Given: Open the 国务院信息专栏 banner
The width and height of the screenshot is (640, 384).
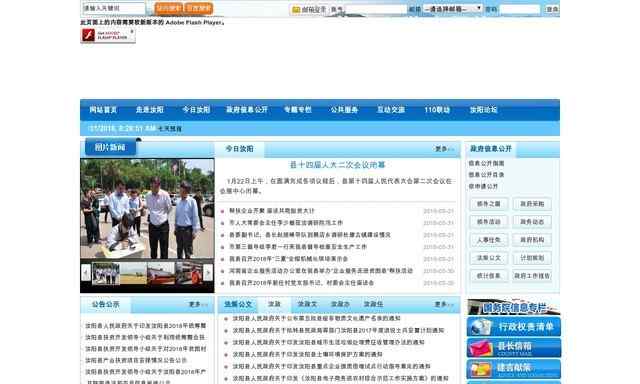Looking at the screenshot, I should click(x=513, y=307).
